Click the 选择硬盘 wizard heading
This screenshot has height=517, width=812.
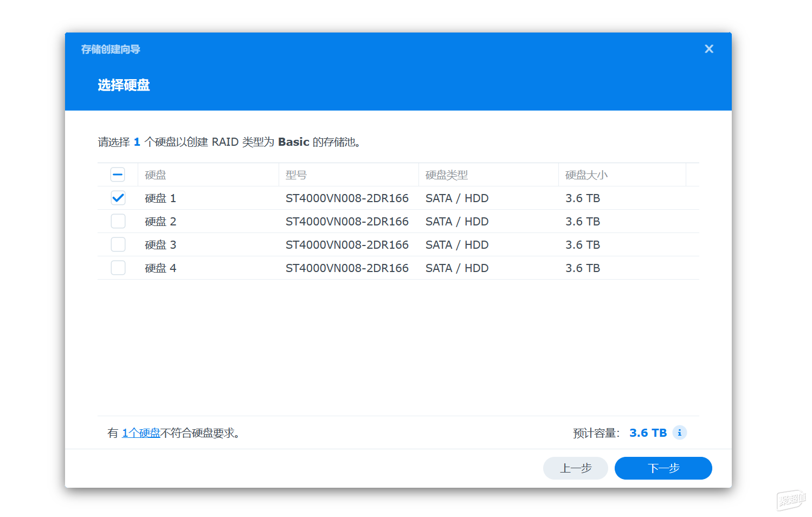(x=124, y=85)
